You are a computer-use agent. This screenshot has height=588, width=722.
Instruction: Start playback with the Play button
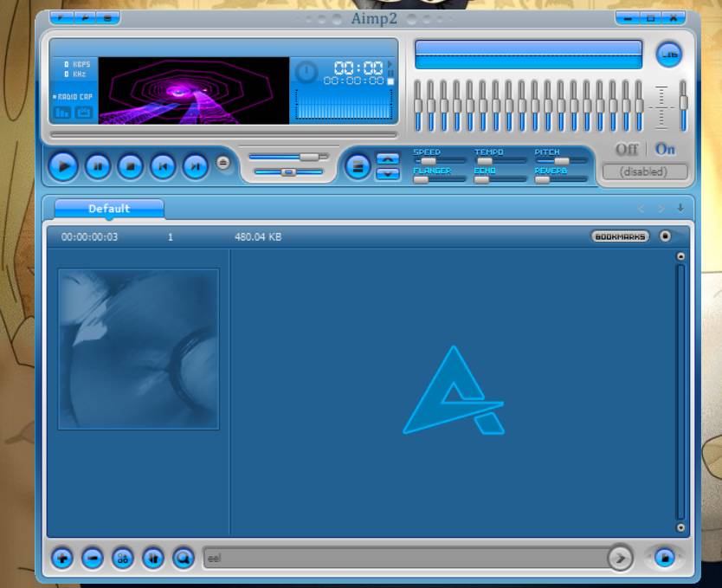(63, 165)
